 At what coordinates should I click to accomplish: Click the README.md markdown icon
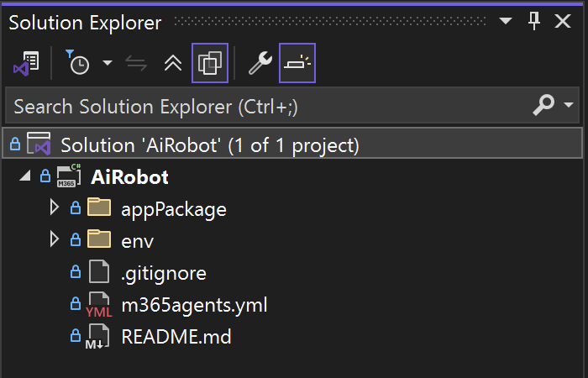pyautogui.click(x=97, y=336)
